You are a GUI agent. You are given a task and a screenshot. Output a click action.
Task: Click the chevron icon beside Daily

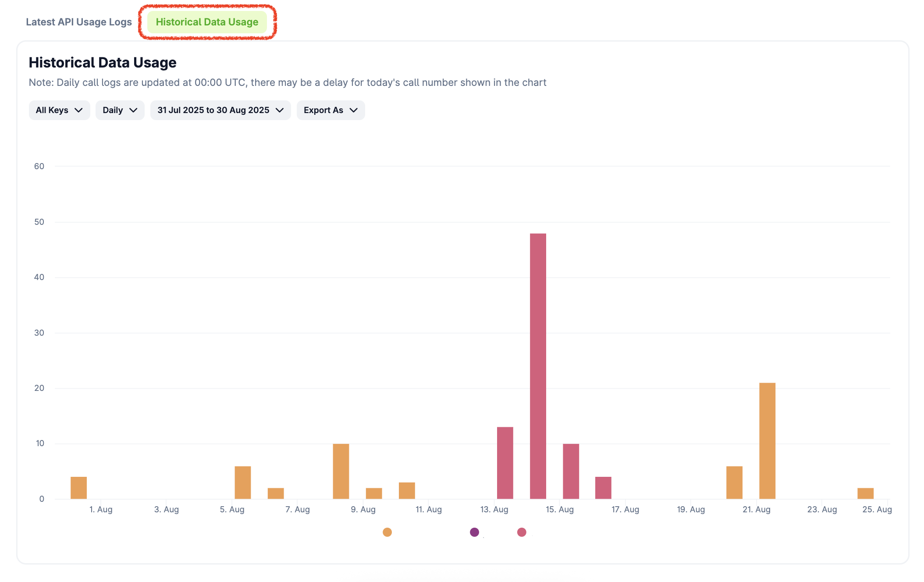pos(133,110)
